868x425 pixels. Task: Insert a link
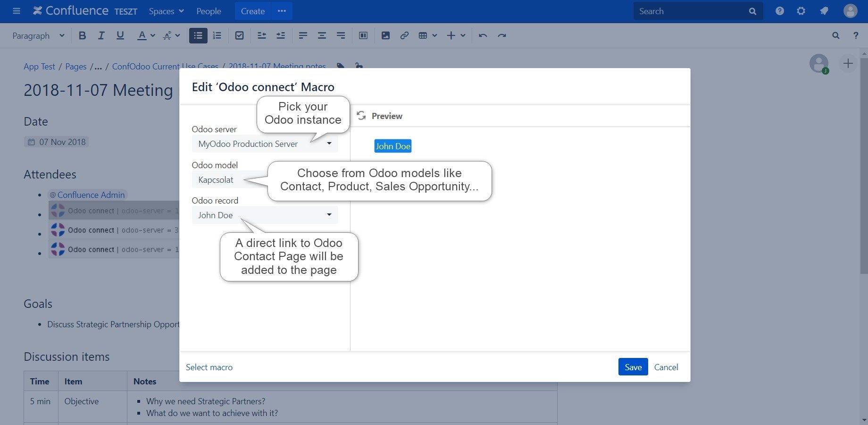[x=404, y=35]
